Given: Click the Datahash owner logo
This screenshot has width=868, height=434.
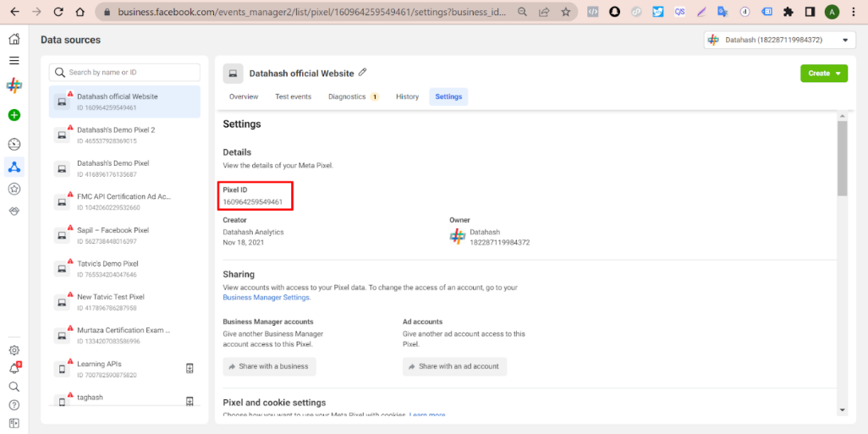Looking at the screenshot, I should pyautogui.click(x=457, y=237).
